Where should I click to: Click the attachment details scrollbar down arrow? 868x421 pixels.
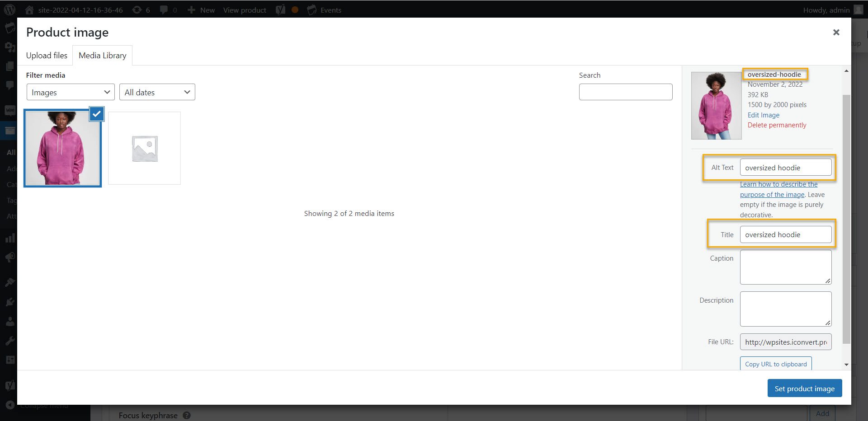click(x=846, y=365)
